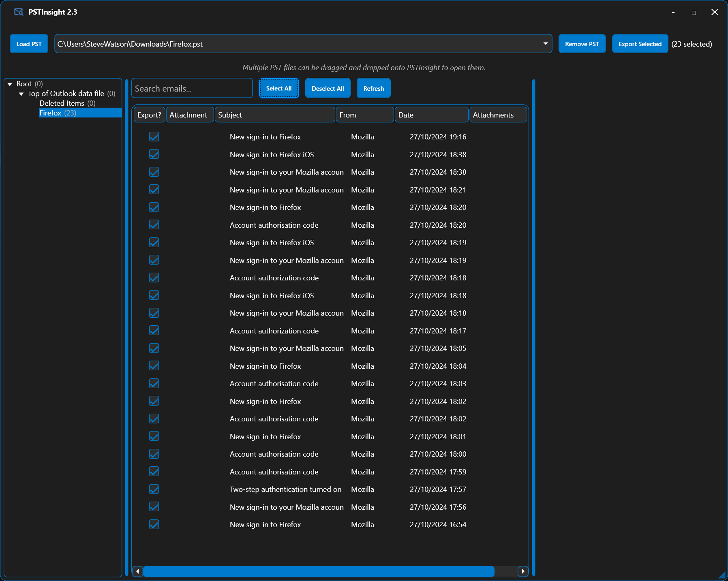
Task: Click the horizontal scrollbar left arrow
Action: 138,571
